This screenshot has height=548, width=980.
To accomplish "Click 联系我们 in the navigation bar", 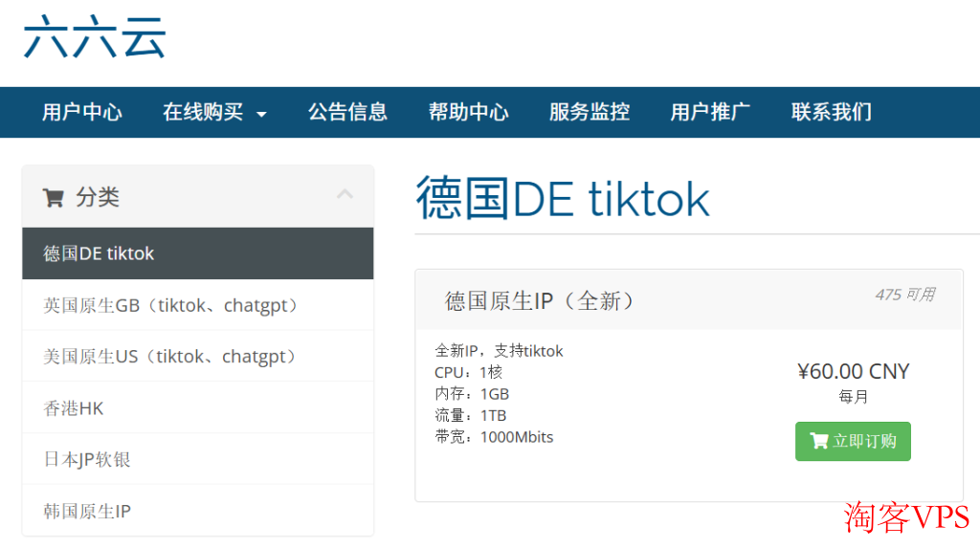I will [831, 113].
